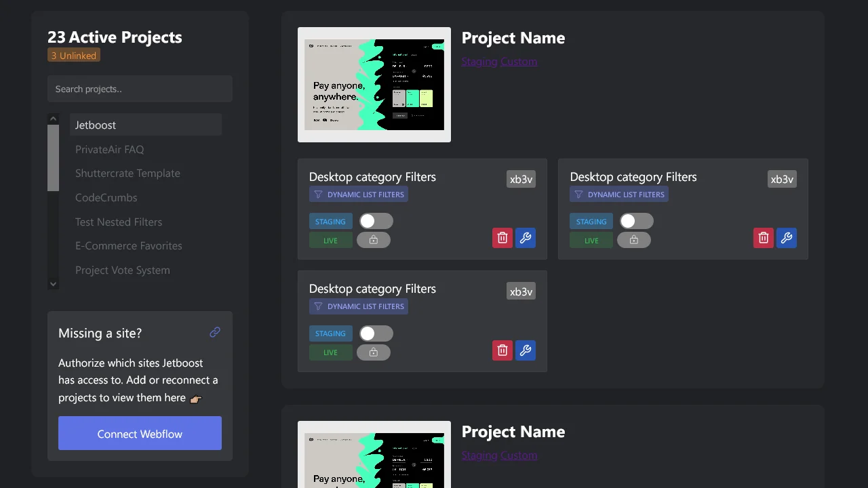The height and width of the screenshot is (488, 868).
Task: Toggle the lock switch on the bottom booster
Action: coord(374,352)
